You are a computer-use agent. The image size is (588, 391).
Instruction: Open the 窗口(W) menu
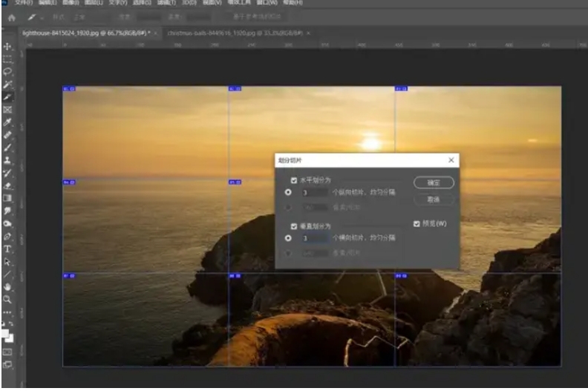[x=267, y=3]
